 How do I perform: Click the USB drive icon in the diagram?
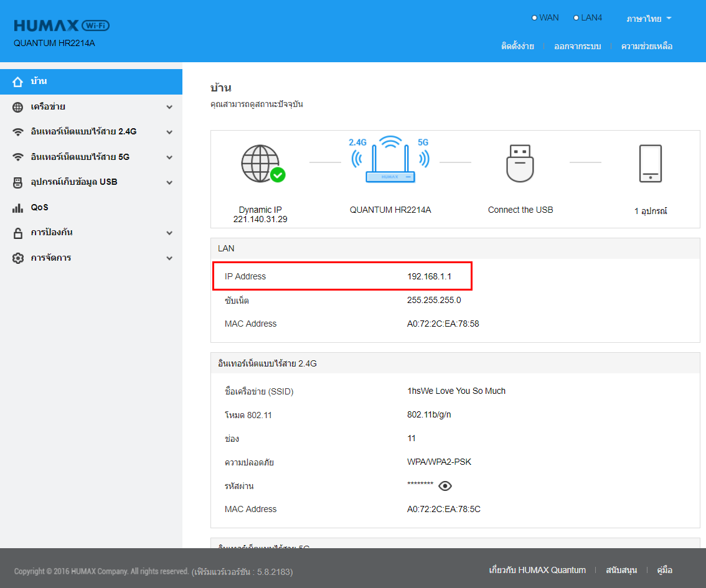coord(520,163)
